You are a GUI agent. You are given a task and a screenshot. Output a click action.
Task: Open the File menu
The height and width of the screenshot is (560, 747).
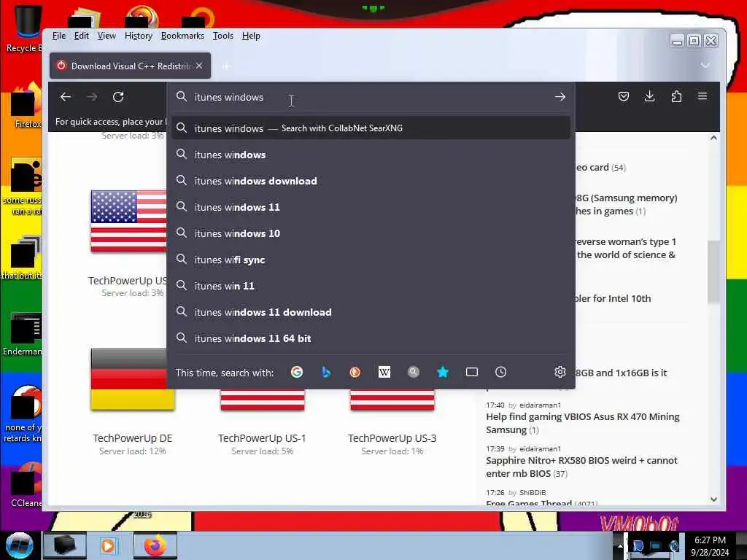(59, 36)
